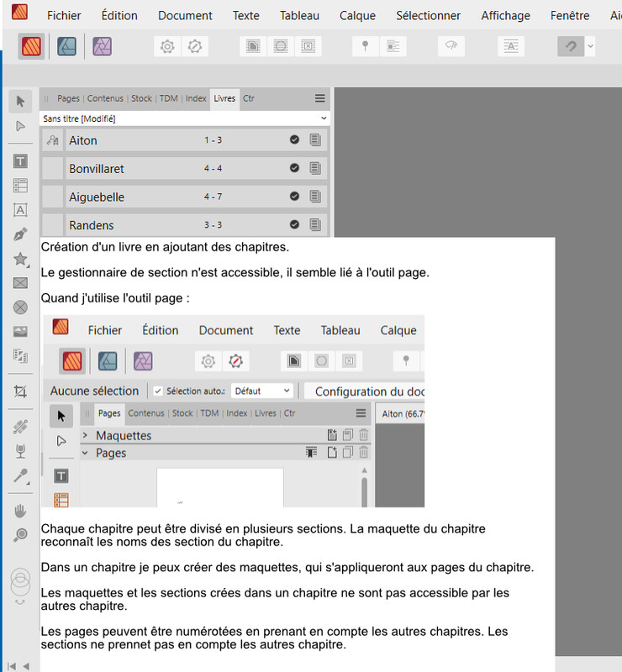The image size is (622, 672).
Task: Click the style source icon left of Aiton
Action: [53, 140]
